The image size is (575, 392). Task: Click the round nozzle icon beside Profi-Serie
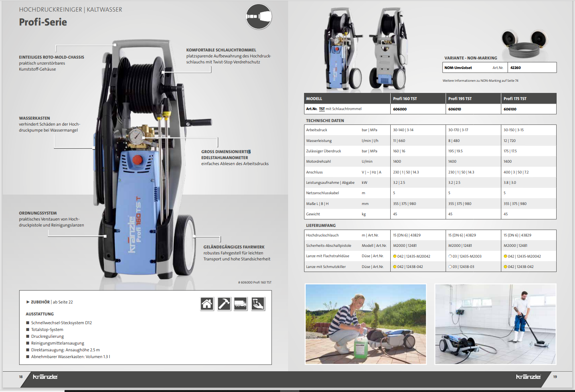259,16
